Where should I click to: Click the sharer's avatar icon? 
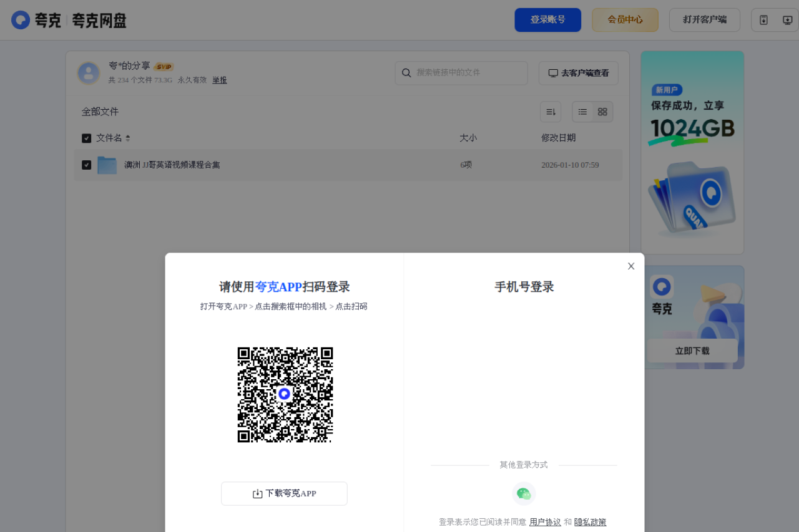pyautogui.click(x=89, y=73)
